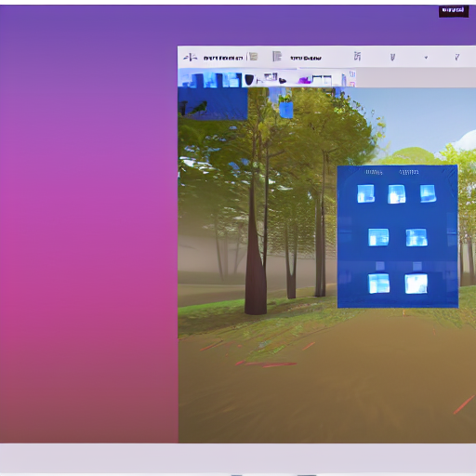
Task: Open the small dropdown arrow in toolbar
Action: (426, 58)
